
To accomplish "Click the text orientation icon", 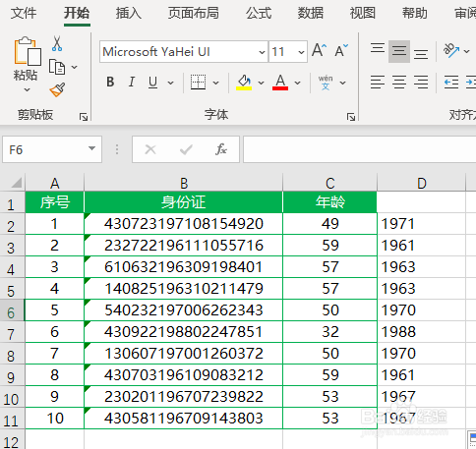I will click(451, 51).
